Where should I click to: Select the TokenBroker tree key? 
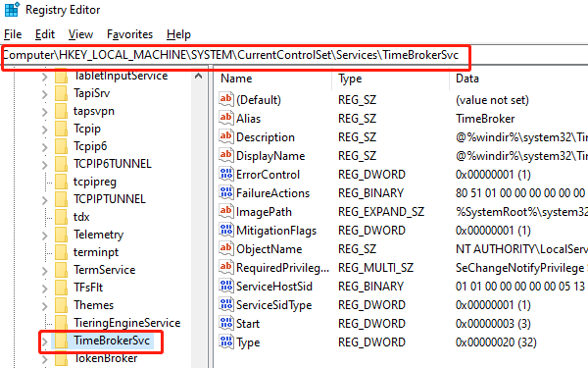106,358
